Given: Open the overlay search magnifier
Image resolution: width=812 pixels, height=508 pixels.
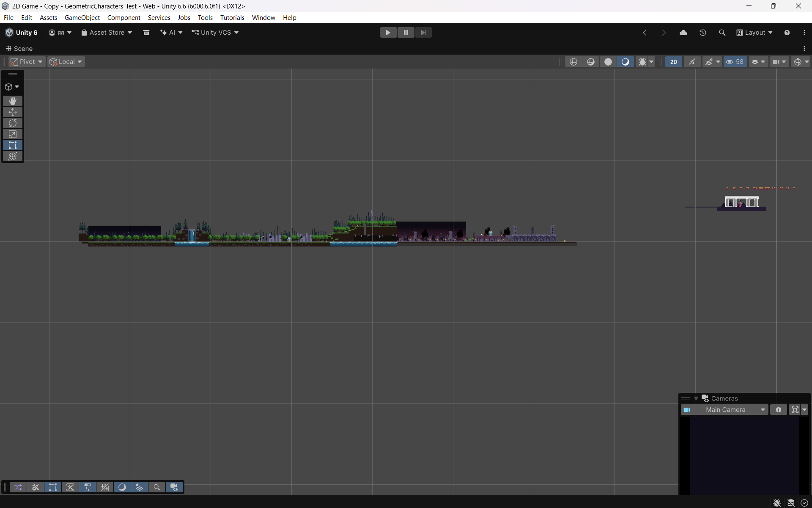Looking at the screenshot, I should tap(156, 487).
